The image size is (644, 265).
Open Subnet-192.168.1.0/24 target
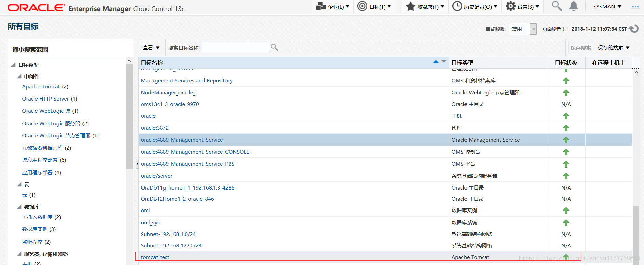[x=168, y=234]
